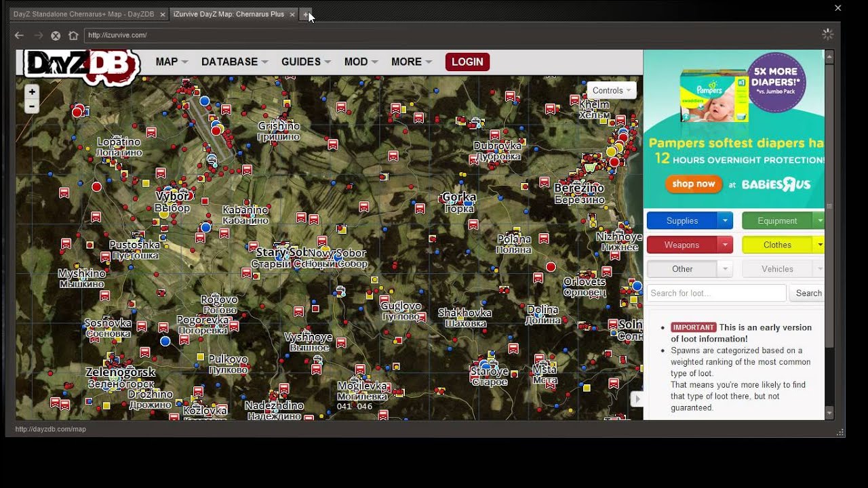Click the IMPORTANT badge in loot notes
Viewport: 868px width, 488px height.
(693, 327)
